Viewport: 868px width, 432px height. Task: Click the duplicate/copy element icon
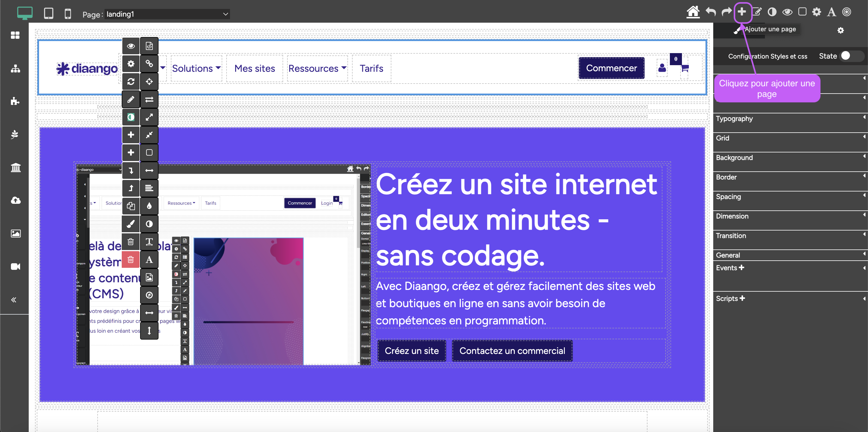[x=130, y=206]
